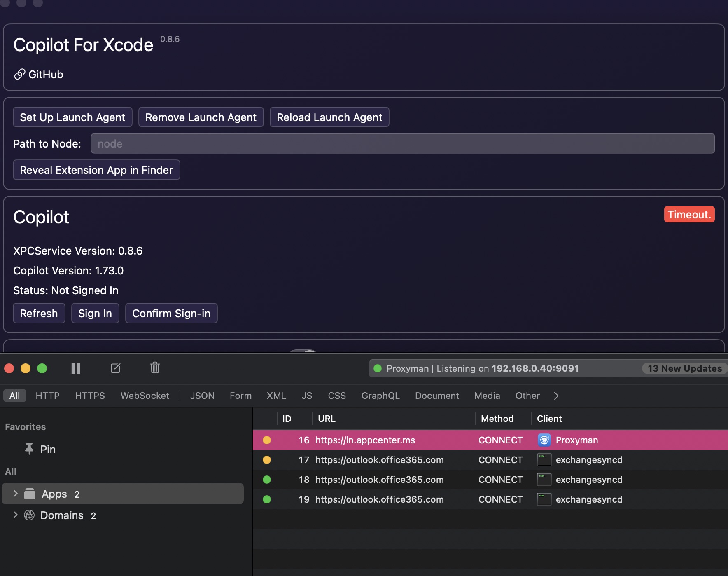The image size is (728, 576).
Task: Click the Domains globe icon
Action: (x=29, y=515)
